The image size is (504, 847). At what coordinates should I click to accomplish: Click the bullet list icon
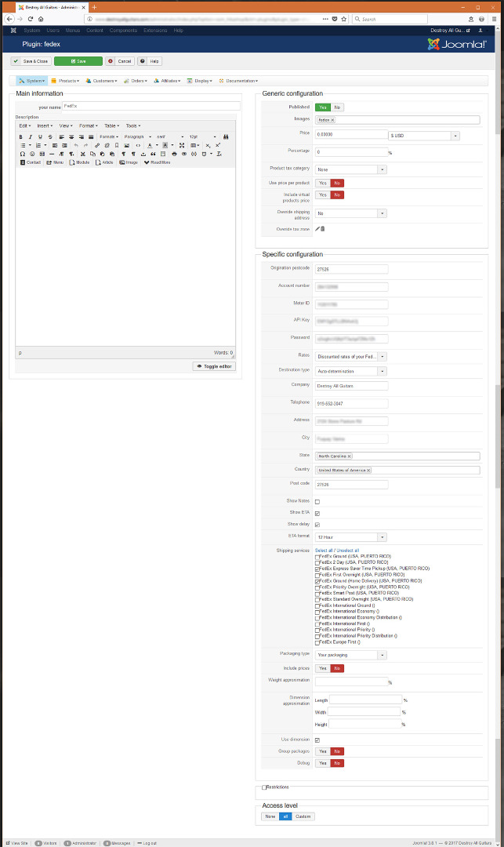pos(23,145)
